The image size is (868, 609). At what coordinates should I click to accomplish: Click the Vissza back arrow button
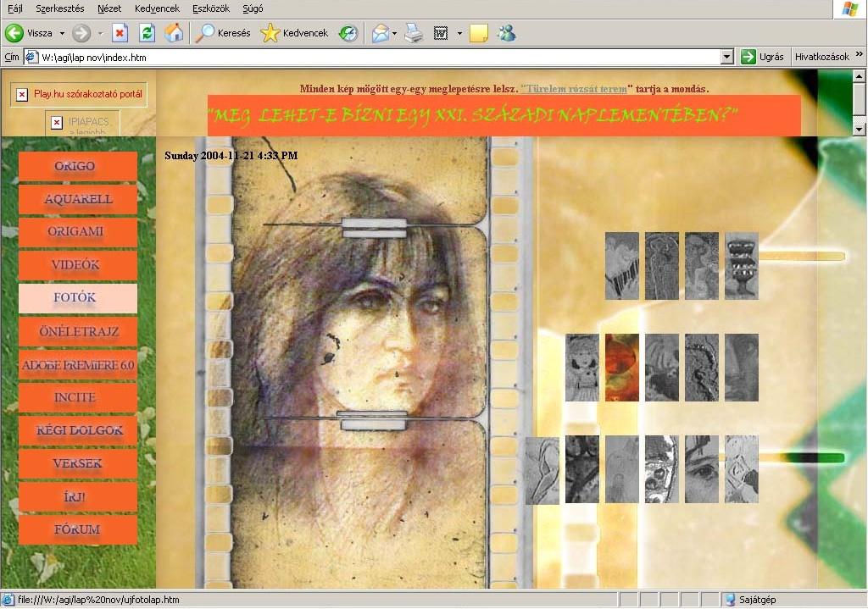click(x=29, y=33)
